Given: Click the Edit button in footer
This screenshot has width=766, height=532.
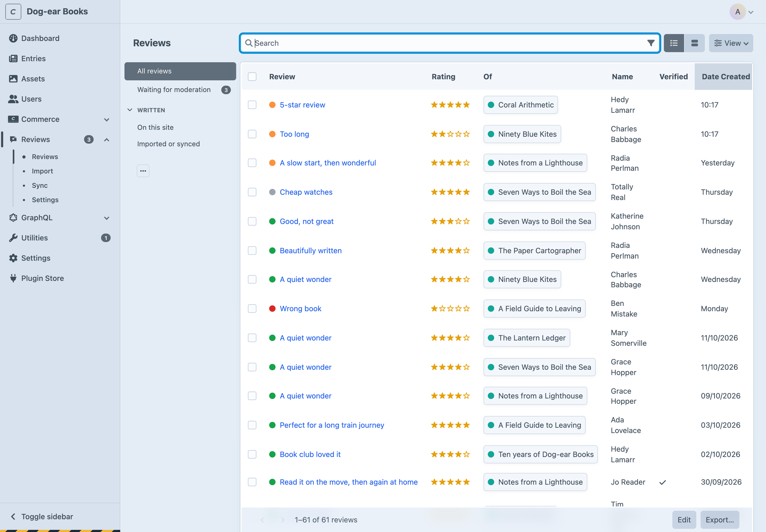Looking at the screenshot, I should coord(684,520).
